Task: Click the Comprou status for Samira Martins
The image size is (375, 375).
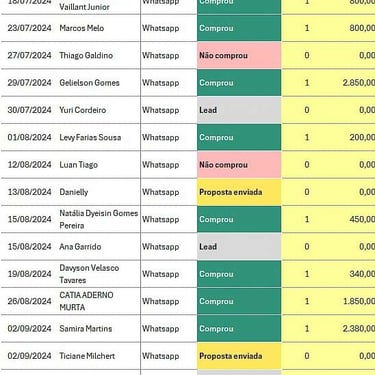Action: [239, 329]
